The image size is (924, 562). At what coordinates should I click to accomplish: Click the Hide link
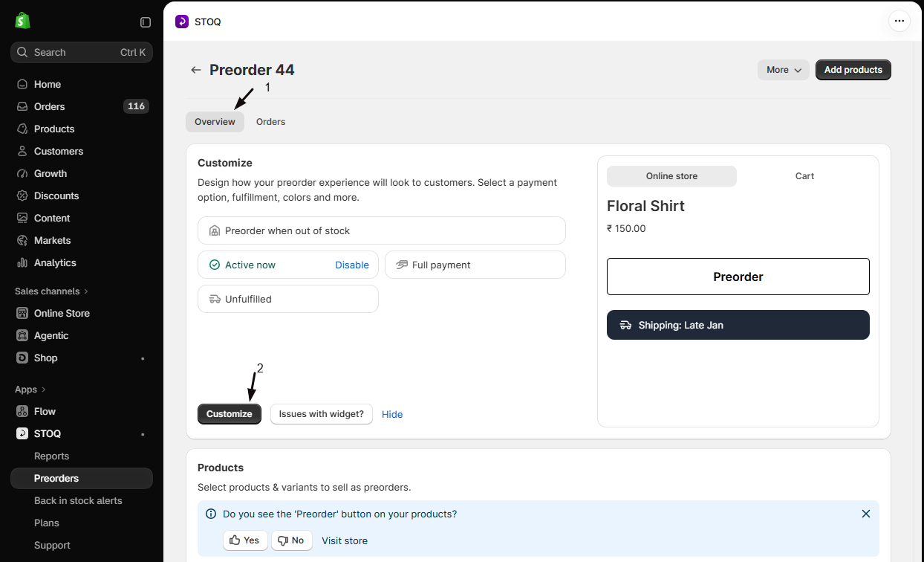click(392, 414)
